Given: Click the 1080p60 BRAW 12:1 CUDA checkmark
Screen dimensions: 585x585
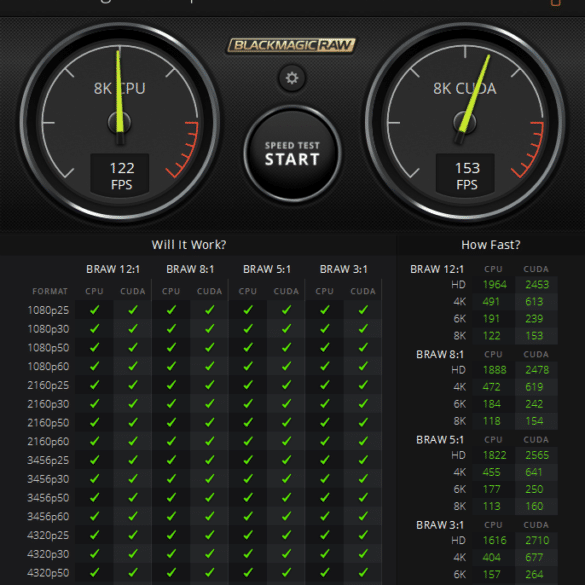Looking at the screenshot, I should point(133,366).
